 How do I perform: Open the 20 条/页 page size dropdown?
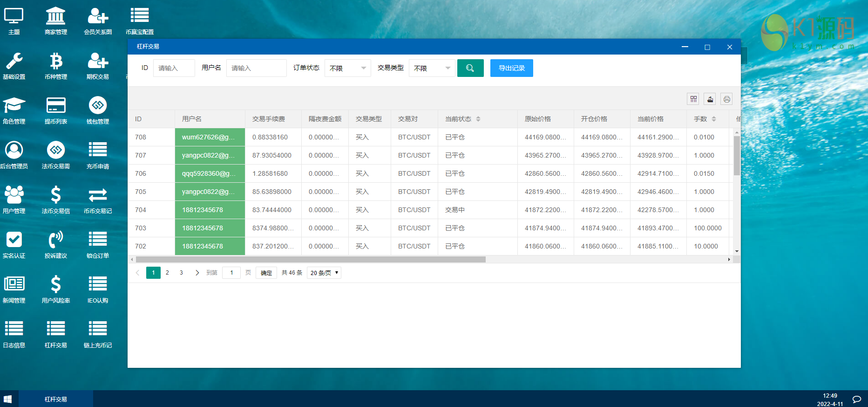[x=324, y=273]
